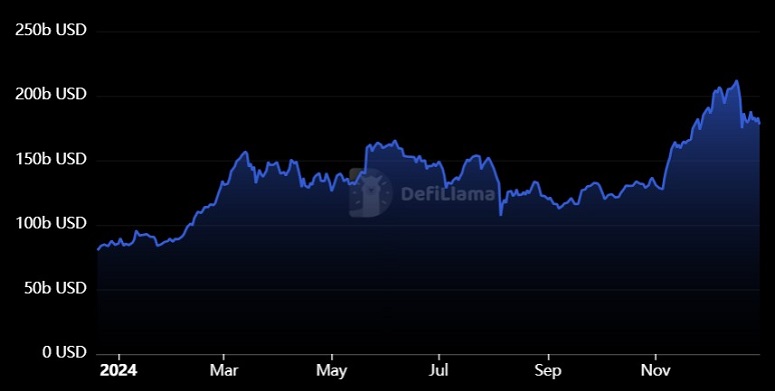Click the 100b USD axis label
This screenshot has width=775, height=391.
tap(50, 223)
